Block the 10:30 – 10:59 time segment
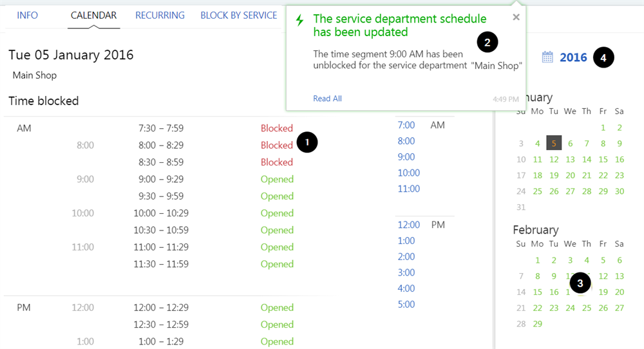This screenshot has width=644, height=349. (x=277, y=230)
